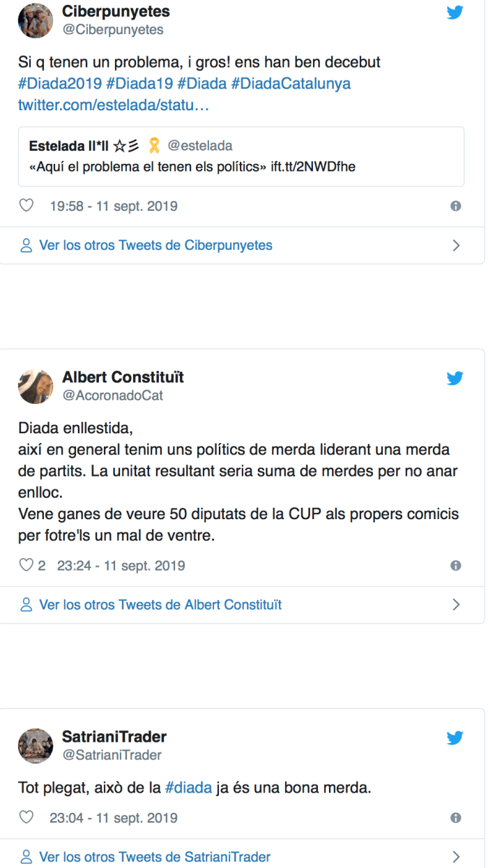Click the Twitter bird icon on SatrianiTrader tweet
This screenshot has height=868, width=488.
tap(455, 738)
